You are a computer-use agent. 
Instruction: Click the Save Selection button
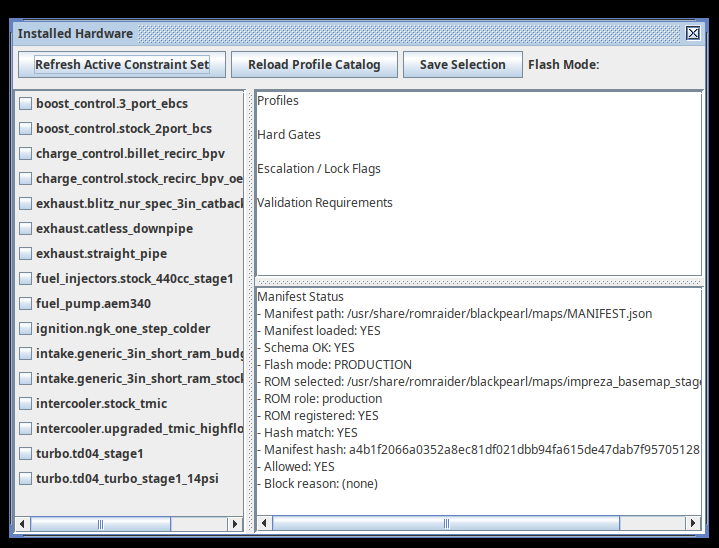coord(462,65)
